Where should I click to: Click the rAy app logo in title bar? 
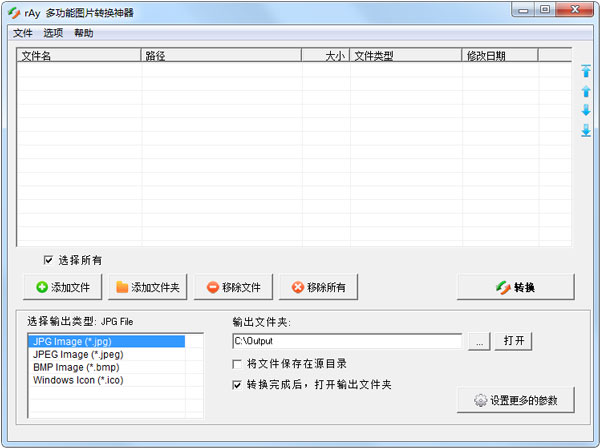click(x=14, y=13)
